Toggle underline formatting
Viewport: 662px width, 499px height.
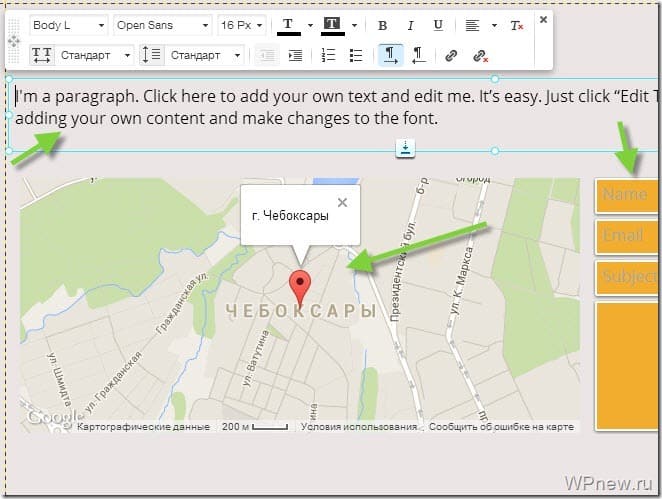[438, 26]
